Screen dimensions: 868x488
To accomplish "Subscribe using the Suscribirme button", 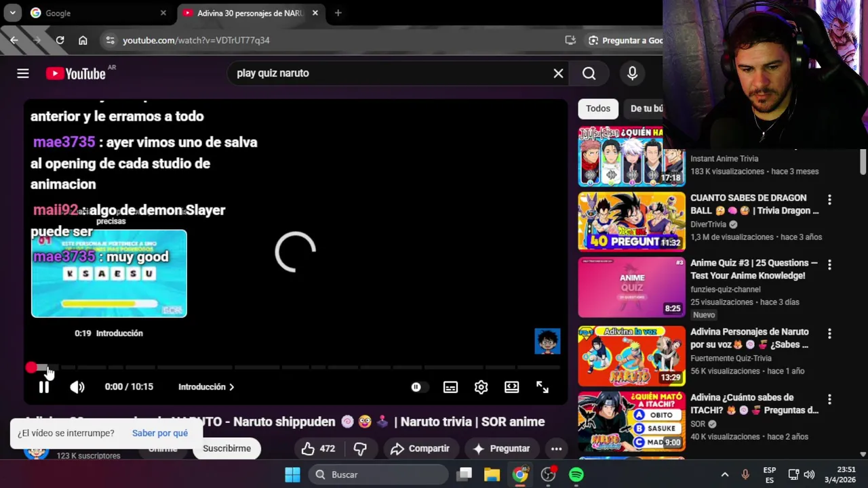I will pyautogui.click(x=226, y=449).
